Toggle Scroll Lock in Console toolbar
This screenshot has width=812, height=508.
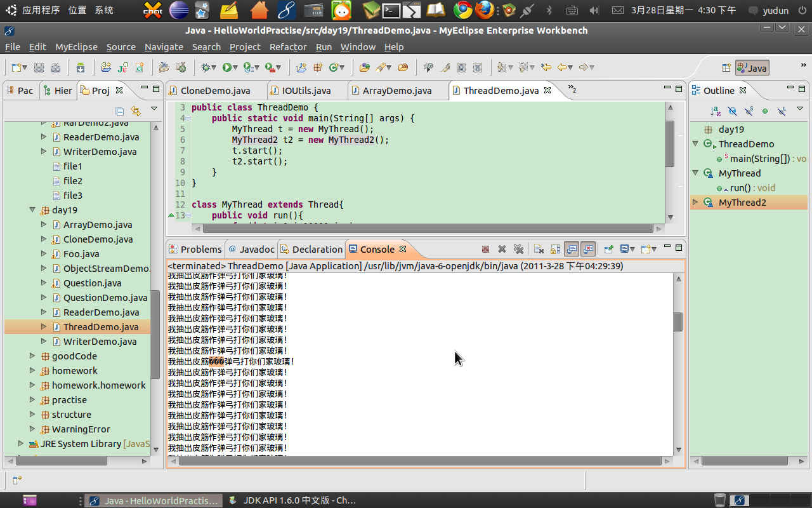point(555,250)
